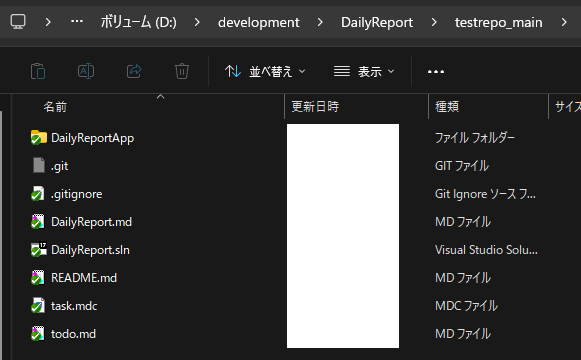Click MD ファイル type cell in README.md row
Viewport: 581px width, 360px height.
(463, 277)
